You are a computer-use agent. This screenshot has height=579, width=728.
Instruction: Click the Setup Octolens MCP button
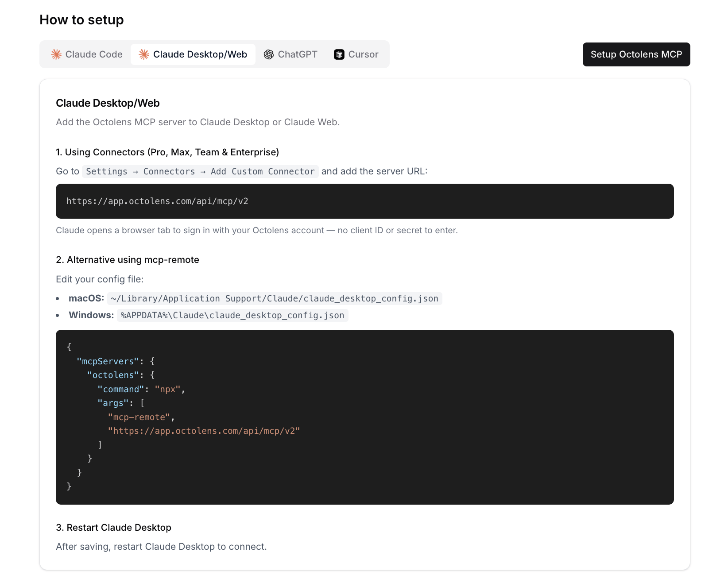pos(636,54)
